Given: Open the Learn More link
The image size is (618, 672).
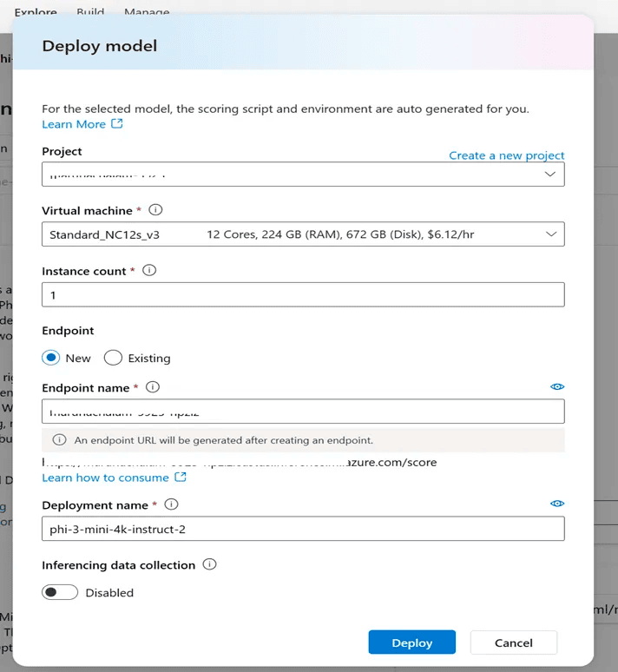Looking at the screenshot, I should [74, 124].
